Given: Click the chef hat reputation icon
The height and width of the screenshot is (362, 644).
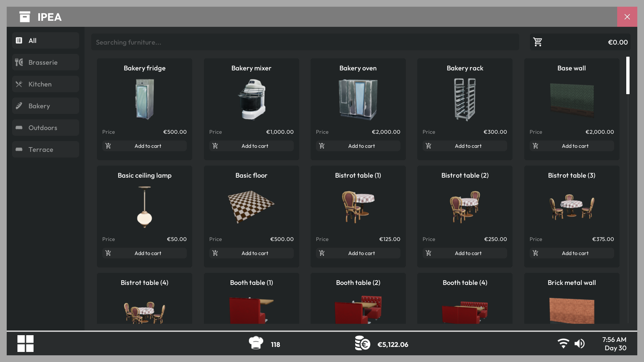Looking at the screenshot, I should tap(256, 343).
